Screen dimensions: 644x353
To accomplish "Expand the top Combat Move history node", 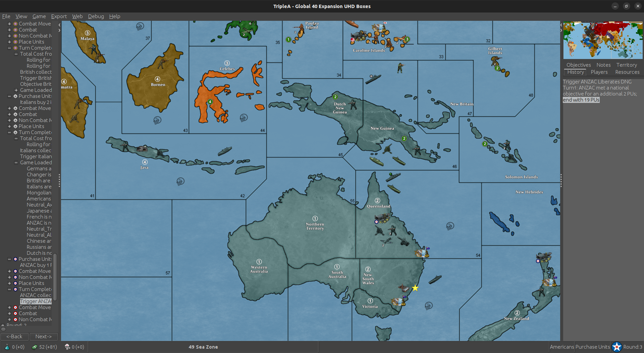I will point(9,24).
